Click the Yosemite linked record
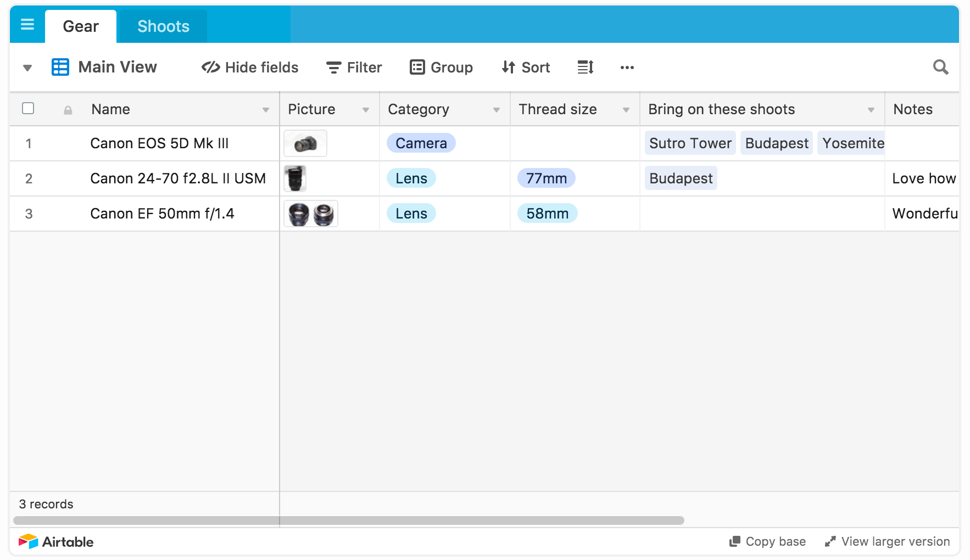This screenshot has height=560, width=970. tap(851, 143)
